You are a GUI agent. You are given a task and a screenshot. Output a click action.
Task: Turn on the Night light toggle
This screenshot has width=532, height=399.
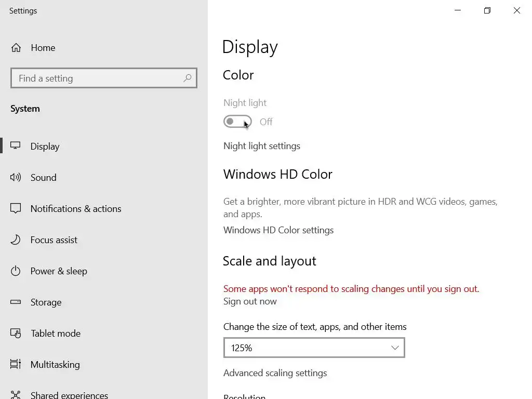point(237,122)
